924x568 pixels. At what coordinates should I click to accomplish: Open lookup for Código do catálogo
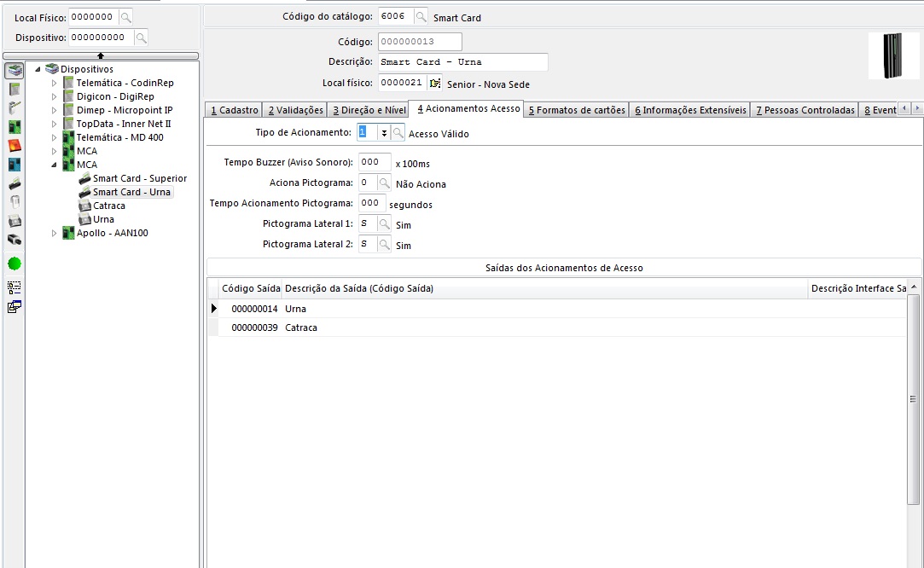point(421,17)
